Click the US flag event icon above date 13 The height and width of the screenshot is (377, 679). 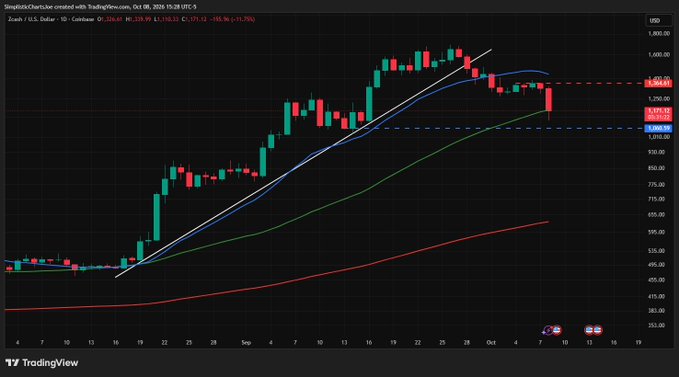click(589, 331)
